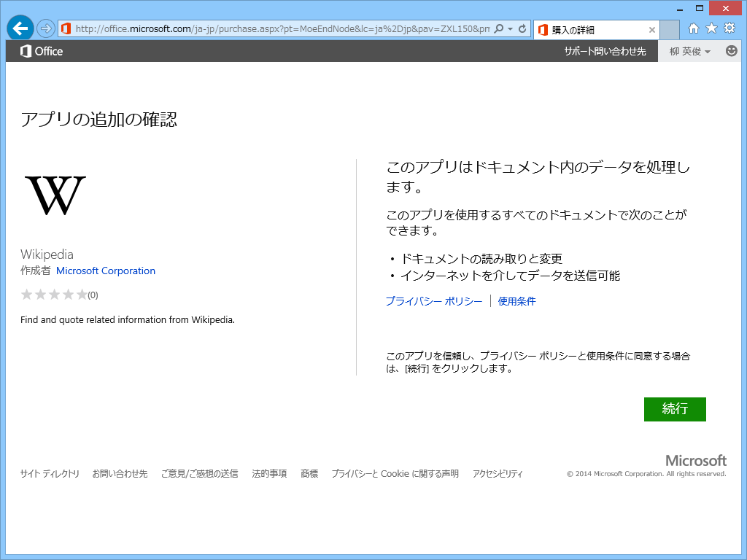The image size is (747, 560).
Task: Open favorites with the star icon
Action: point(711,28)
